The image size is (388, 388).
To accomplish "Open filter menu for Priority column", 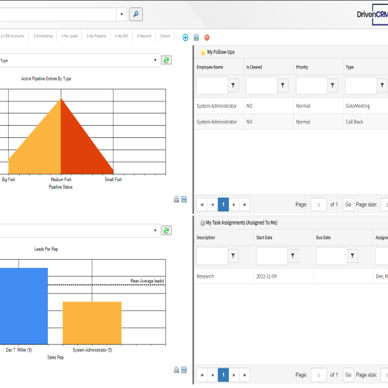I will tap(332, 86).
